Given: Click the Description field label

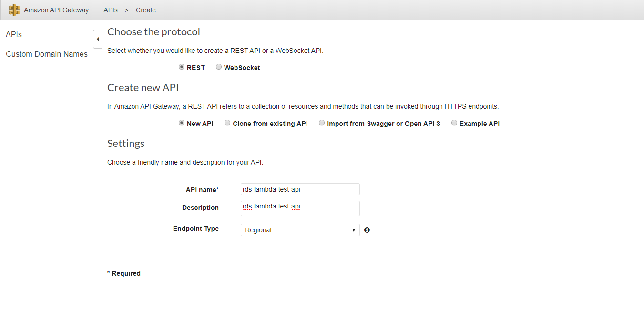Looking at the screenshot, I should click(x=200, y=208).
